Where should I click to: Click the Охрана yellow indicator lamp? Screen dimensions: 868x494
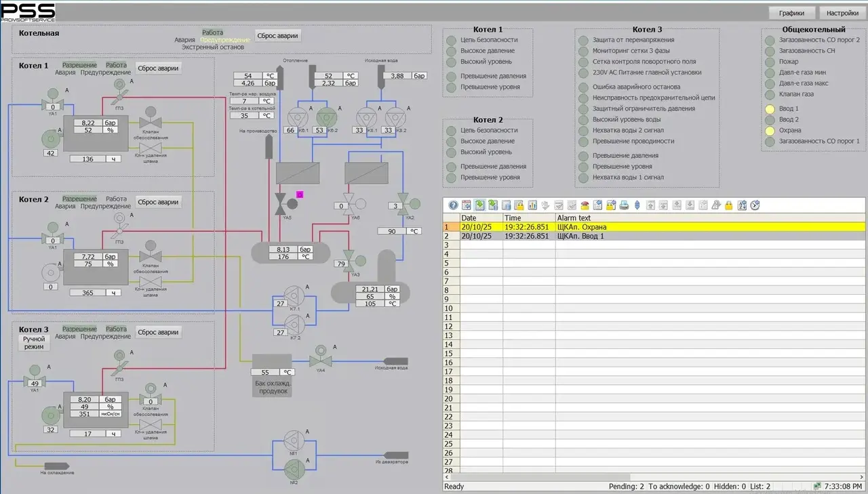click(770, 131)
